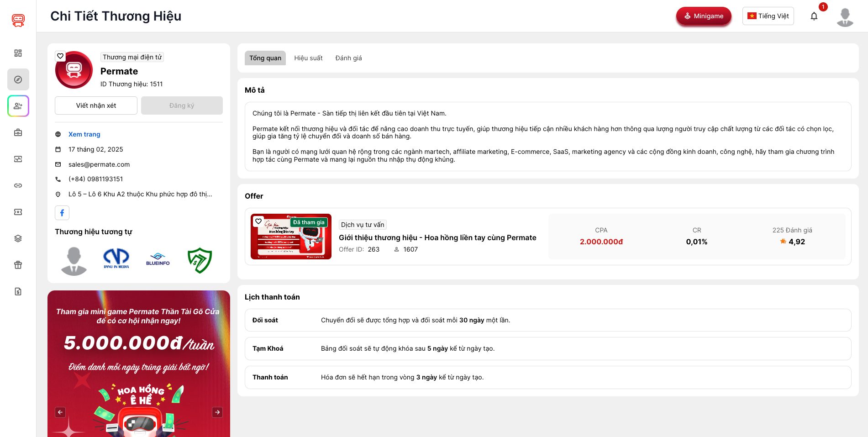Open the briefcase icon in sidebar
This screenshot has height=437, width=868.
click(x=18, y=132)
